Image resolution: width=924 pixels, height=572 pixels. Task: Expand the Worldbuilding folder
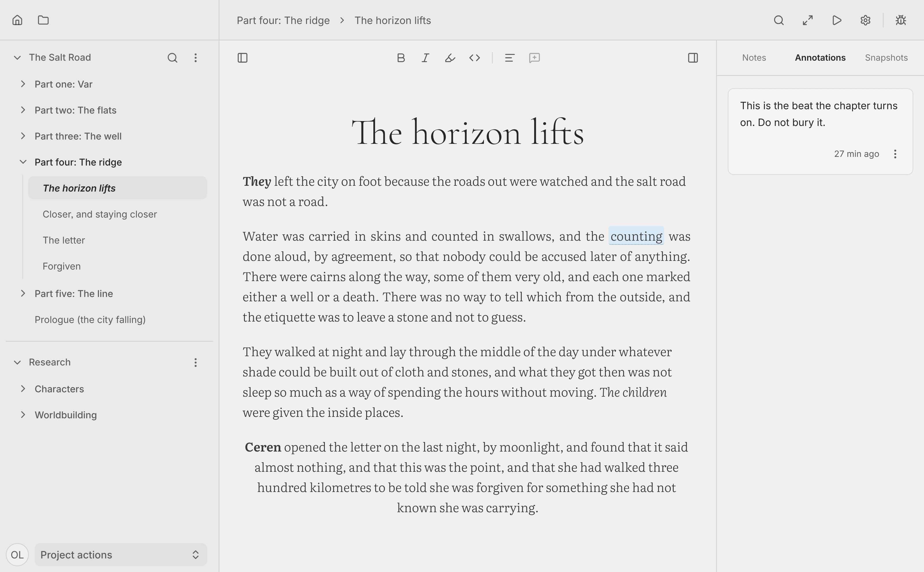[23, 415]
